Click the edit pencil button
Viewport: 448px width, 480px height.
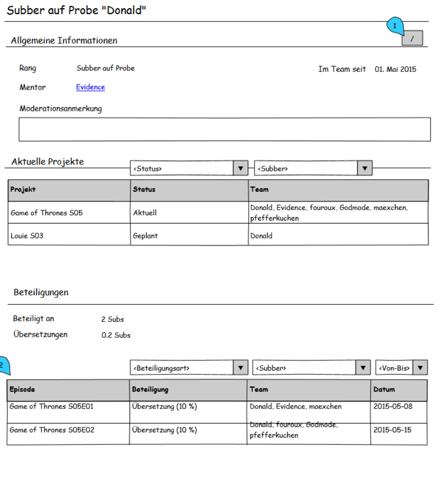(x=412, y=38)
